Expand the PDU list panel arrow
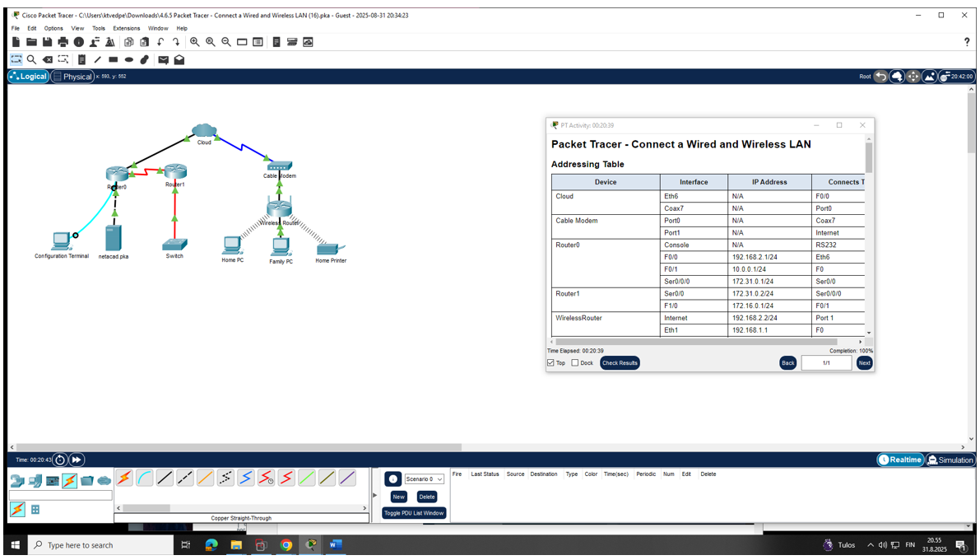The image size is (980, 560). [375, 495]
